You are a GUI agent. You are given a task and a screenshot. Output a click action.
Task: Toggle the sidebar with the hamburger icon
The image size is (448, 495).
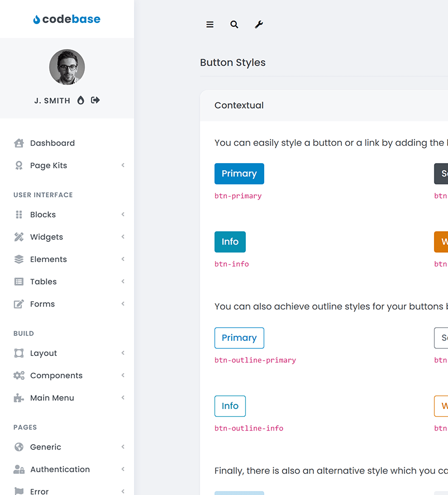point(209,25)
